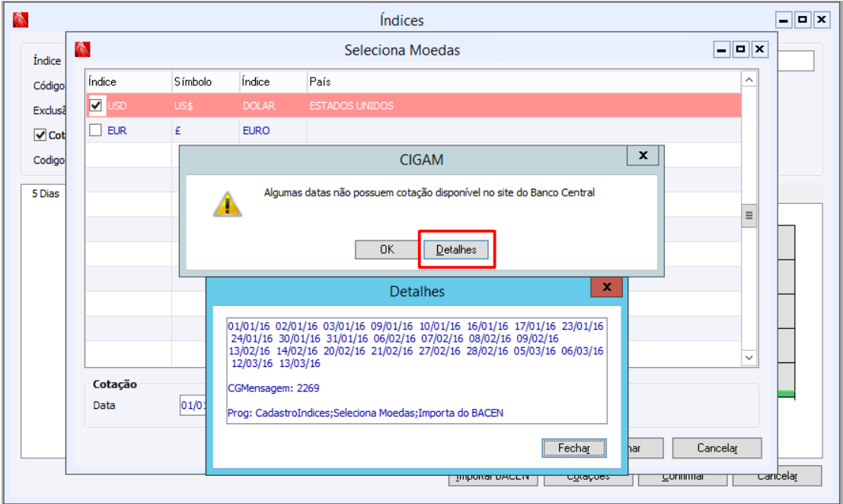Screen dimensions: 843x504
Task: Click the OK button in CIGAM dialog
Action: (x=387, y=249)
